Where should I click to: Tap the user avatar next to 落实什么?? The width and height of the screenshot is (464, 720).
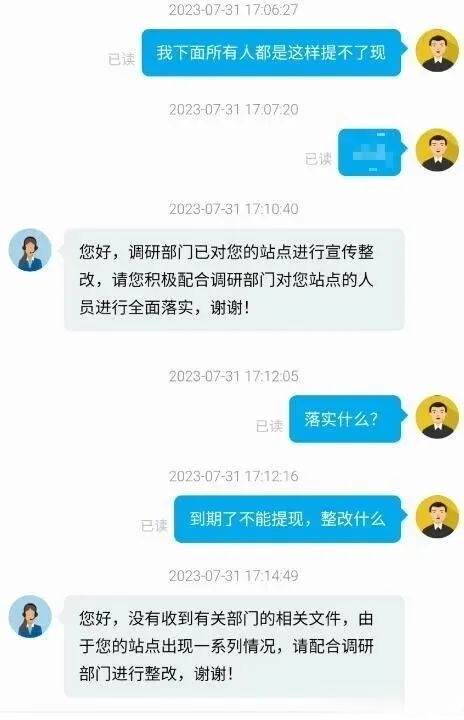(x=437, y=417)
